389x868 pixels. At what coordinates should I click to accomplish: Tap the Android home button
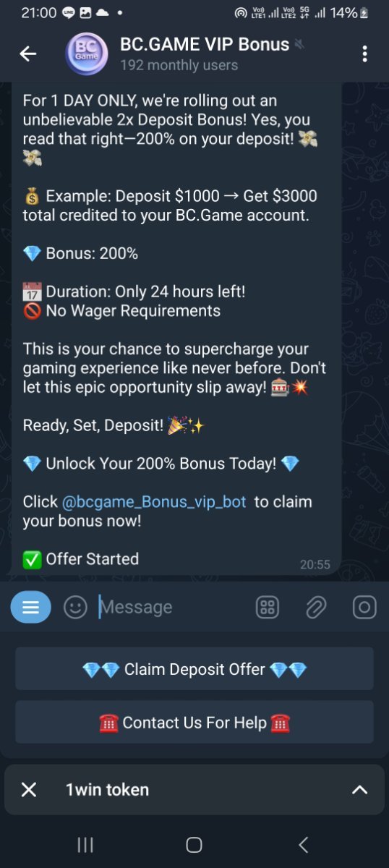coord(194,844)
